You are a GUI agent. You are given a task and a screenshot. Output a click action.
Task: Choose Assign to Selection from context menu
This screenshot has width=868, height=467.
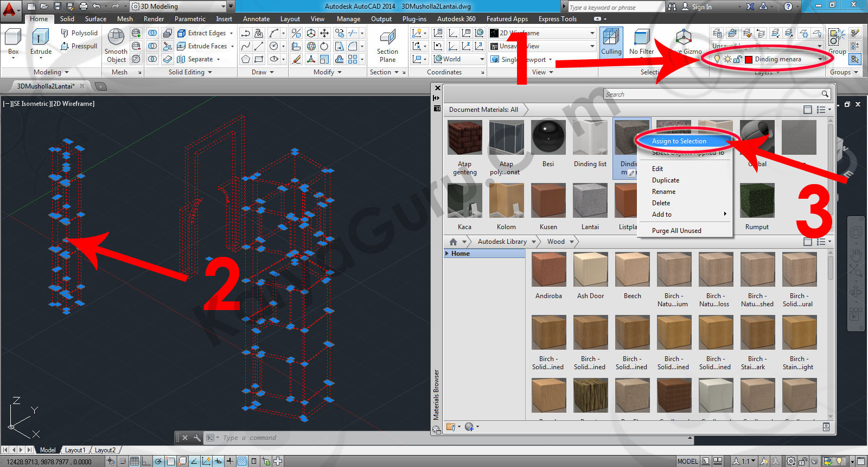point(679,141)
